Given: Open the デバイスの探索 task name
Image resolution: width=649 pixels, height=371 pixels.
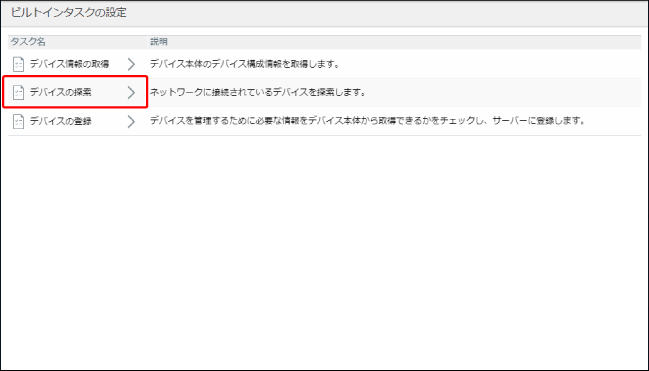Looking at the screenshot, I should click(60, 92).
